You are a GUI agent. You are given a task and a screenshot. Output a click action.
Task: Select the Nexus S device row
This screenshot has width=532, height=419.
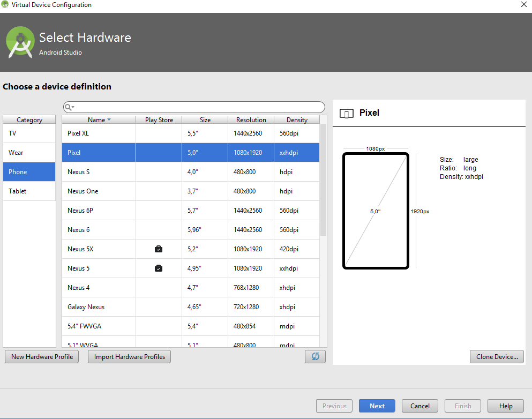click(x=191, y=171)
